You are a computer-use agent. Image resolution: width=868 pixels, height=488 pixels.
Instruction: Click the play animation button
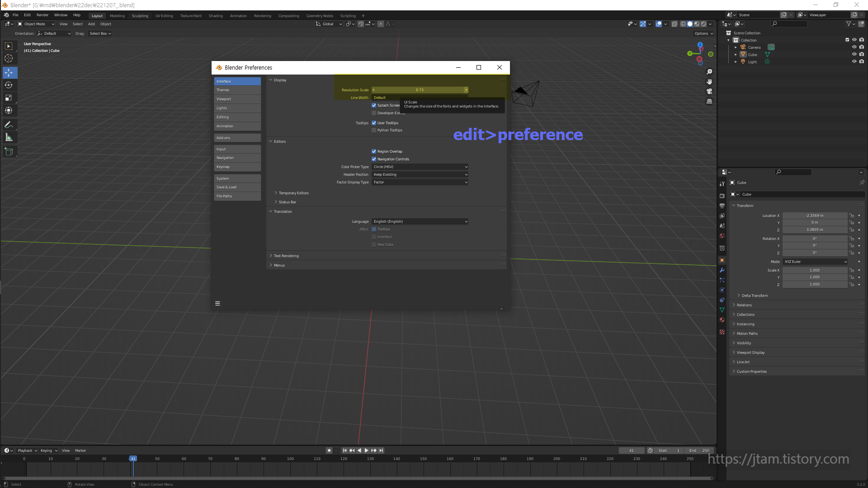(366, 450)
